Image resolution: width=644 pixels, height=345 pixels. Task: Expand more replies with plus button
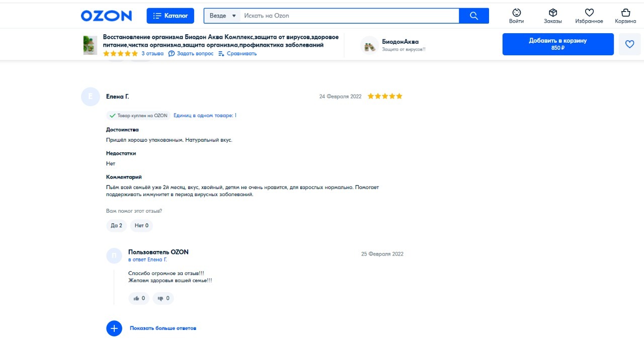tap(114, 328)
